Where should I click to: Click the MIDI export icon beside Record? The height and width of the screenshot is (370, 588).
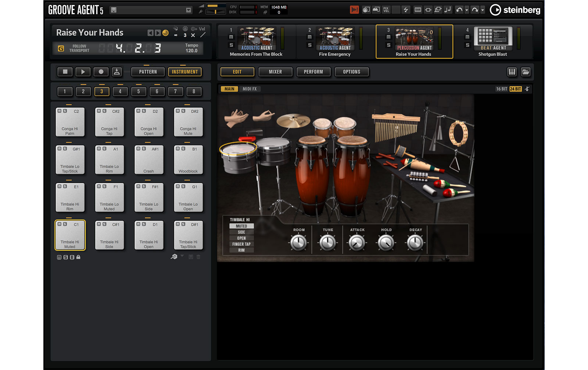[117, 72]
